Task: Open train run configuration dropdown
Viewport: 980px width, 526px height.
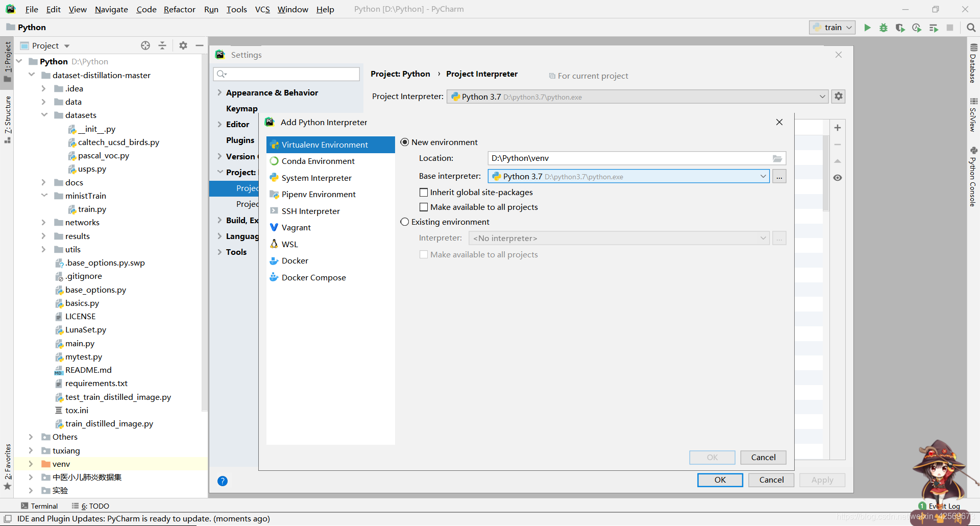Action: coord(832,28)
